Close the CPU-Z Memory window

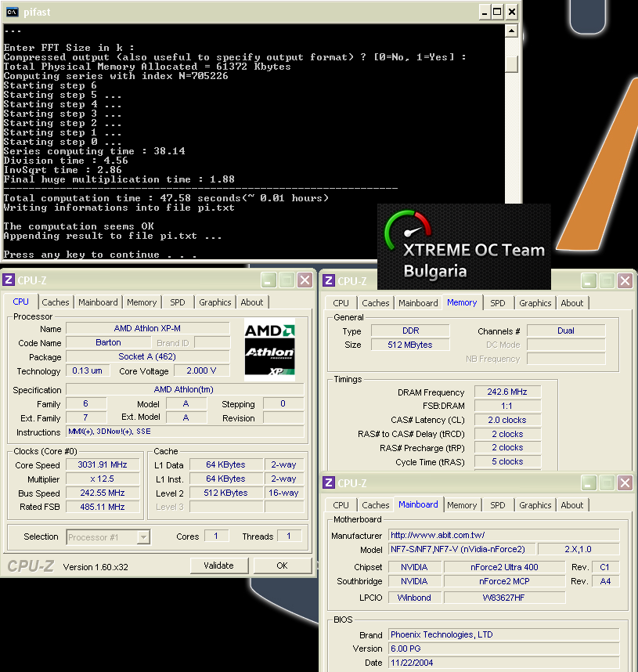[x=625, y=281]
